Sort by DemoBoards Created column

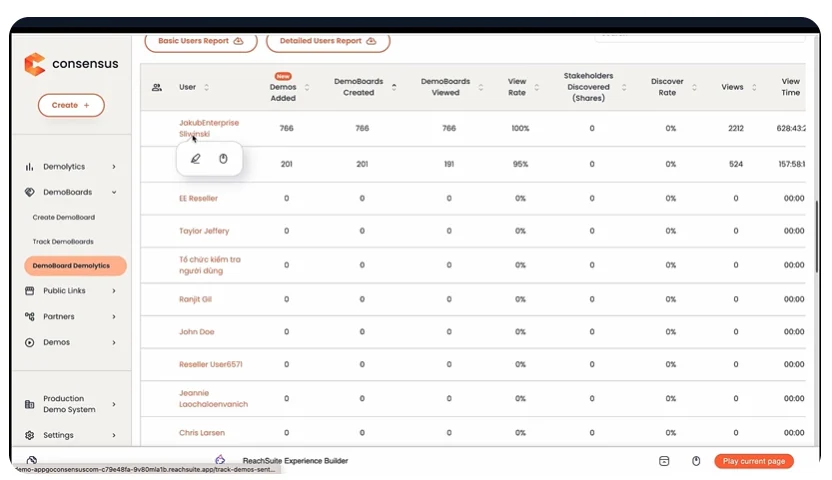(x=394, y=87)
